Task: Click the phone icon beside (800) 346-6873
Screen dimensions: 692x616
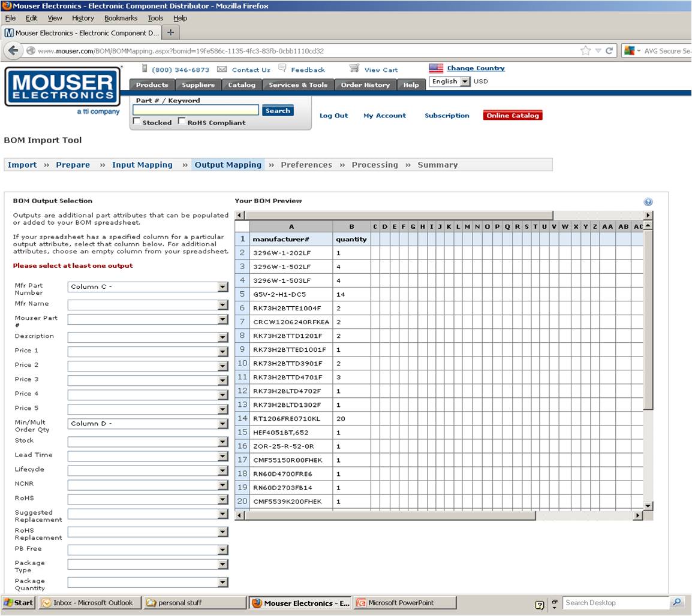Action: [145, 68]
